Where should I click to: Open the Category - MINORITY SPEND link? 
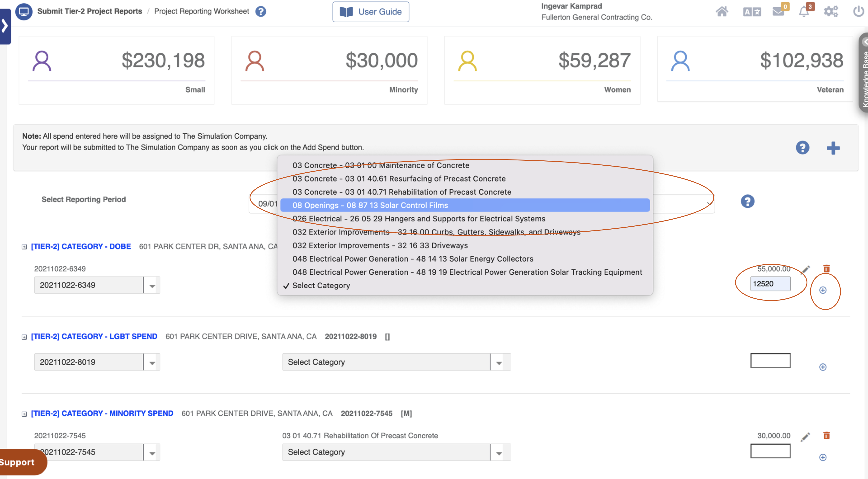click(102, 413)
